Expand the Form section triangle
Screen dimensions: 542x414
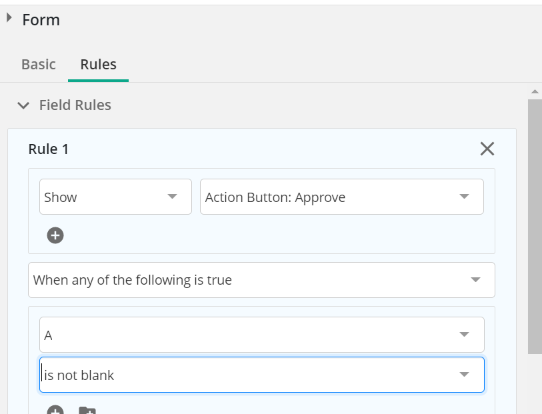pyautogui.click(x=9, y=18)
